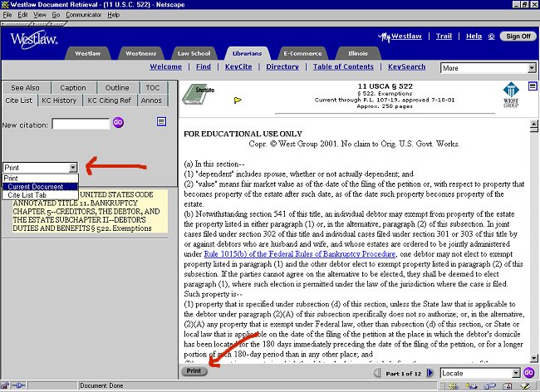Open the Help menu in menu bar
The width and height of the screenshot is (540, 392).
(x=113, y=15)
